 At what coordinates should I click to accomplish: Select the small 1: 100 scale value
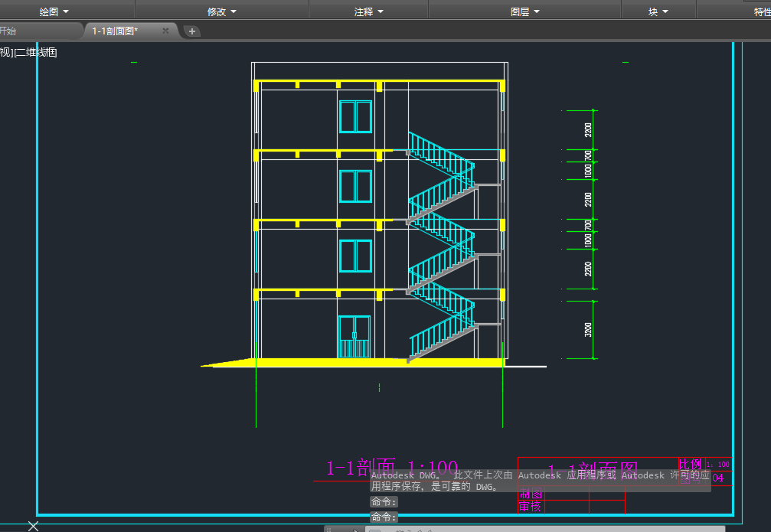pyautogui.click(x=718, y=465)
